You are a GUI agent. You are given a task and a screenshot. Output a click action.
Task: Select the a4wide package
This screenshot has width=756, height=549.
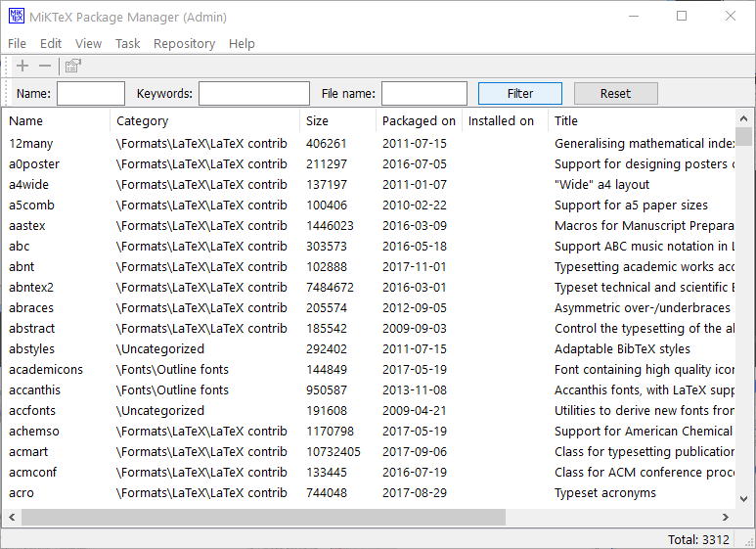(28, 185)
